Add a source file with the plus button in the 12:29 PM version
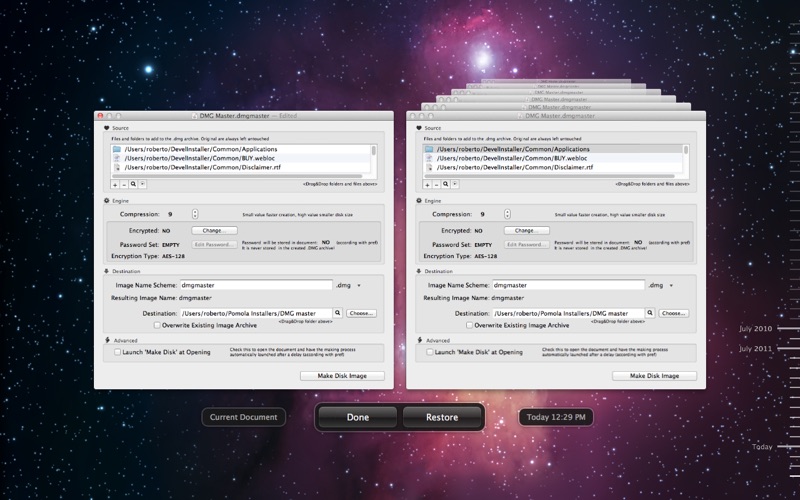Image resolution: width=800 pixels, height=500 pixels. tap(427, 185)
